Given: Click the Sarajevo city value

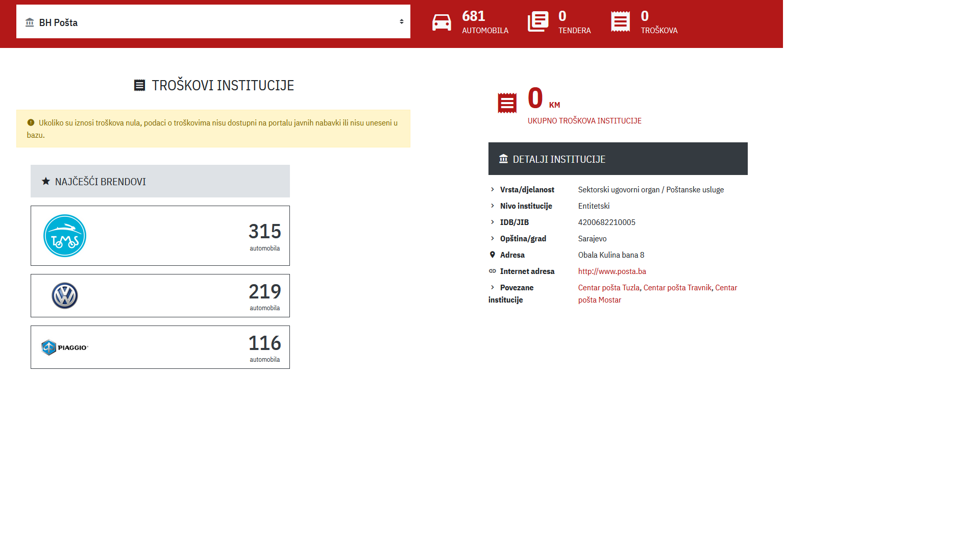Looking at the screenshot, I should click(592, 239).
